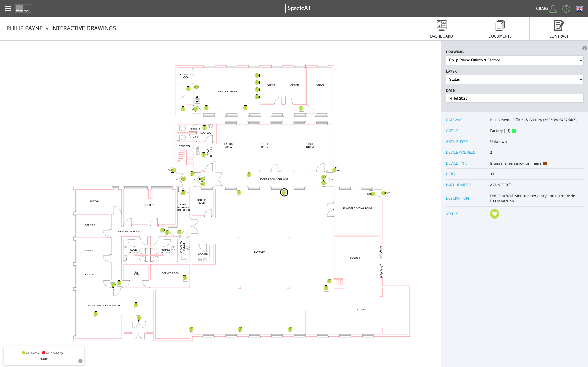This screenshot has height=367, width=588.
Task: Click the FACTORY room label
Action: pos(259,252)
